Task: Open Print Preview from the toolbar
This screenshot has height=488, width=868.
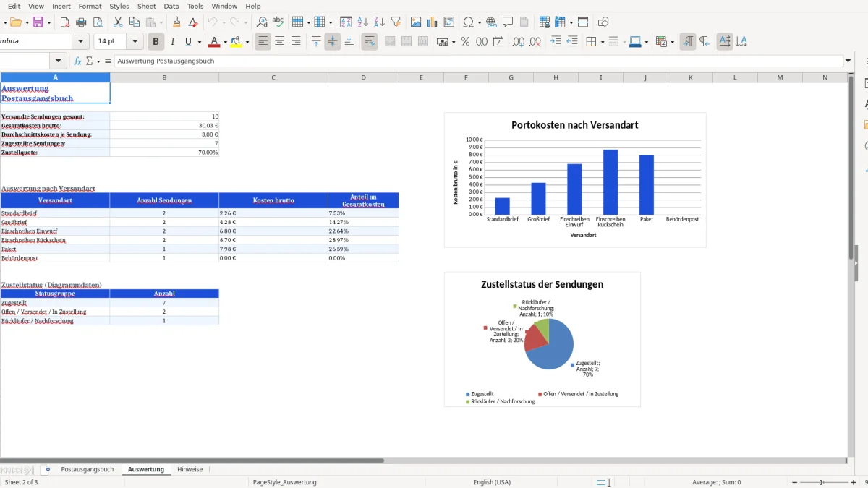Action: [x=98, y=22]
